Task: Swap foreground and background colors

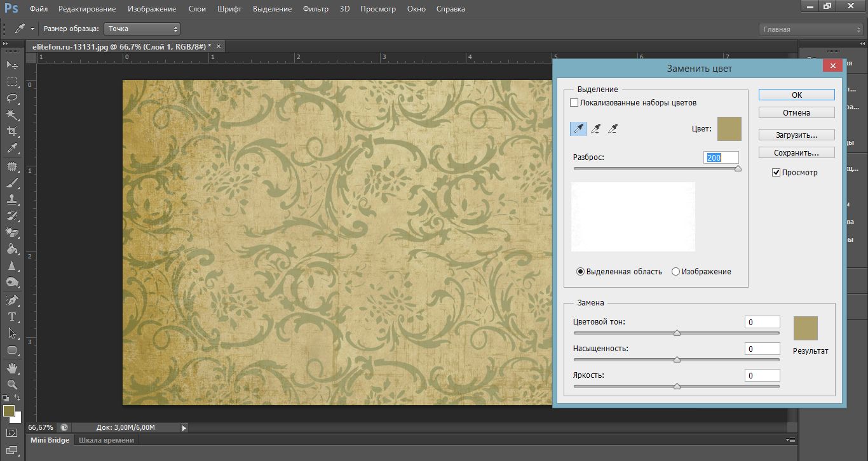Action: tap(18, 398)
